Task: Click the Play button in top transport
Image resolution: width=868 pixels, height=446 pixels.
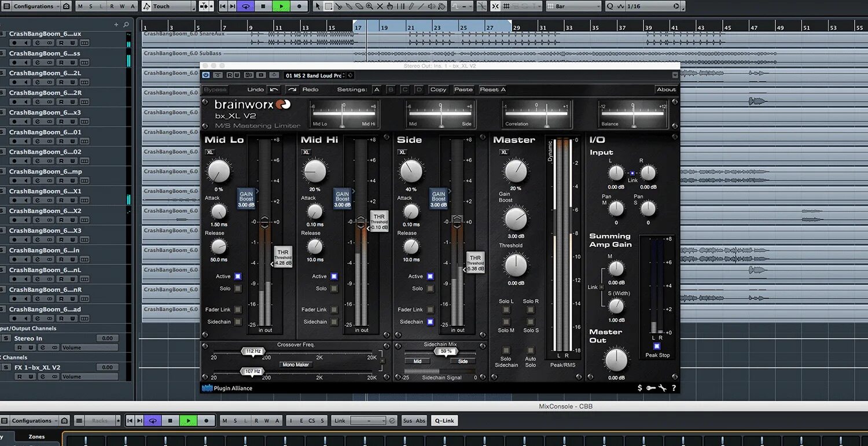Action: [x=281, y=6]
